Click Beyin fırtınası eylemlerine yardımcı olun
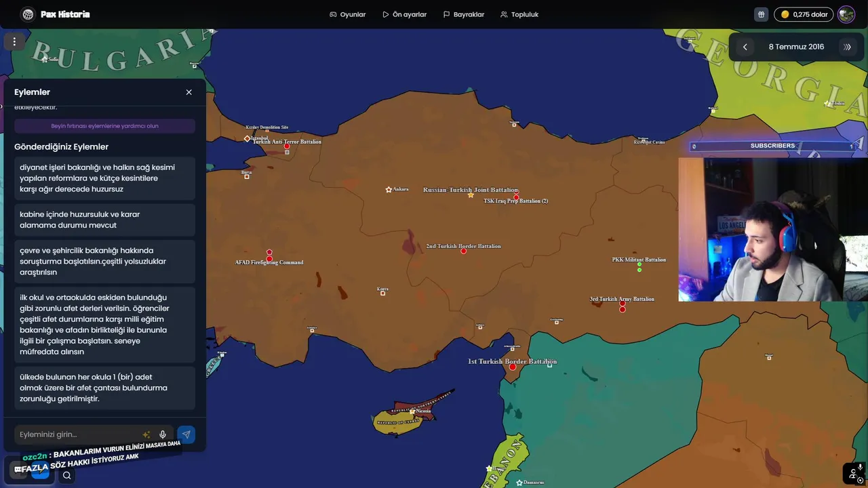 (104, 126)
